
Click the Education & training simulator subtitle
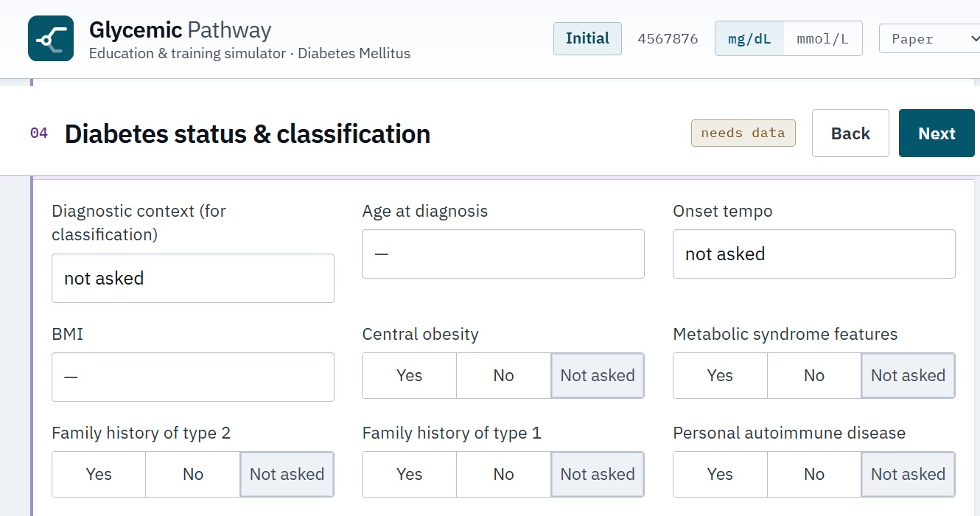250,54
